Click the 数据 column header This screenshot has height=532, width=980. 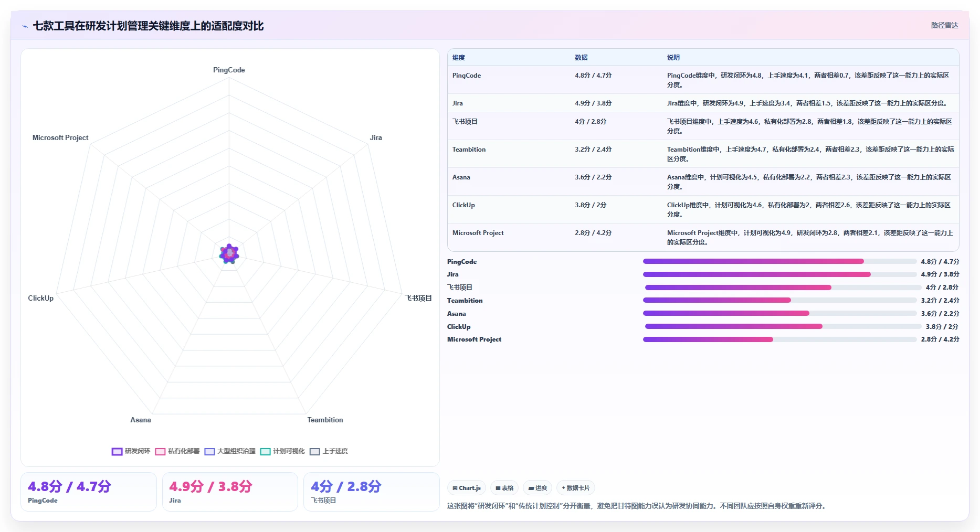pyautogui.click(x=581, y=58)
